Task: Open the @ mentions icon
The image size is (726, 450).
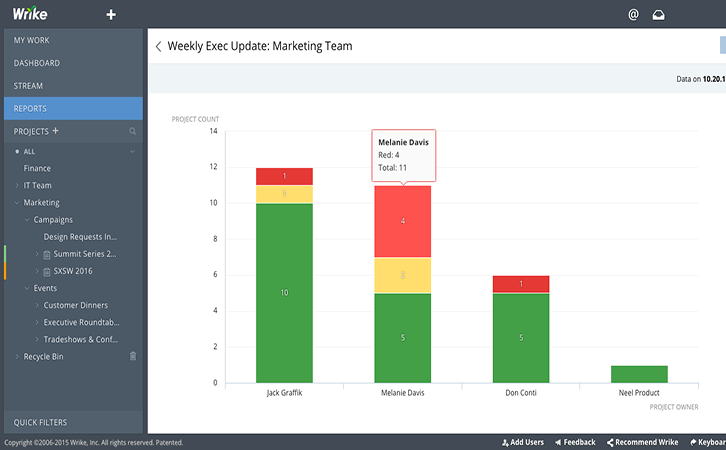Action: (633, 15)
